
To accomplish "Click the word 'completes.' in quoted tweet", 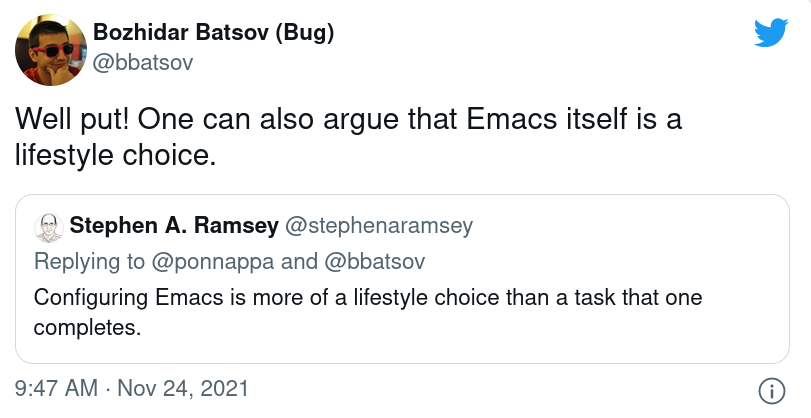I will coord(87,327).
